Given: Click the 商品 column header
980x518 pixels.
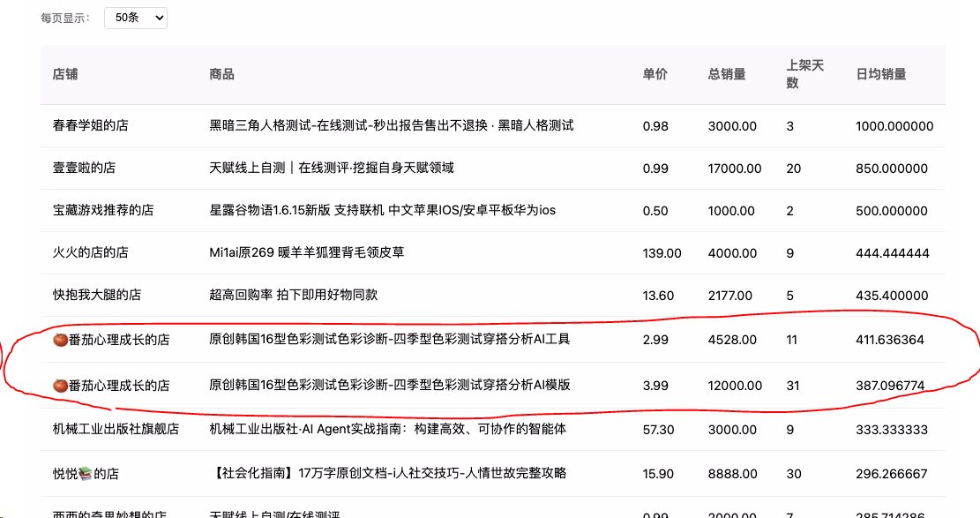Looking at the screenshot, I should pos(222,74).
